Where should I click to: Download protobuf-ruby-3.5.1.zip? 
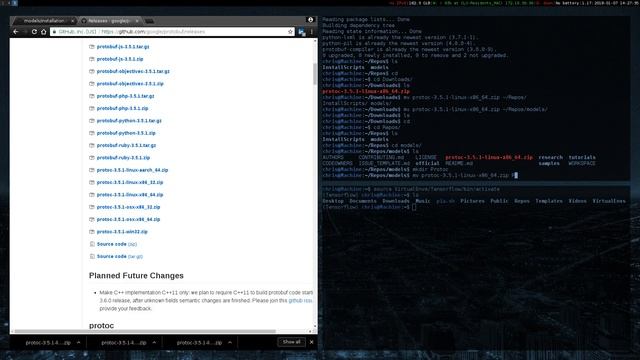[123, 158]
